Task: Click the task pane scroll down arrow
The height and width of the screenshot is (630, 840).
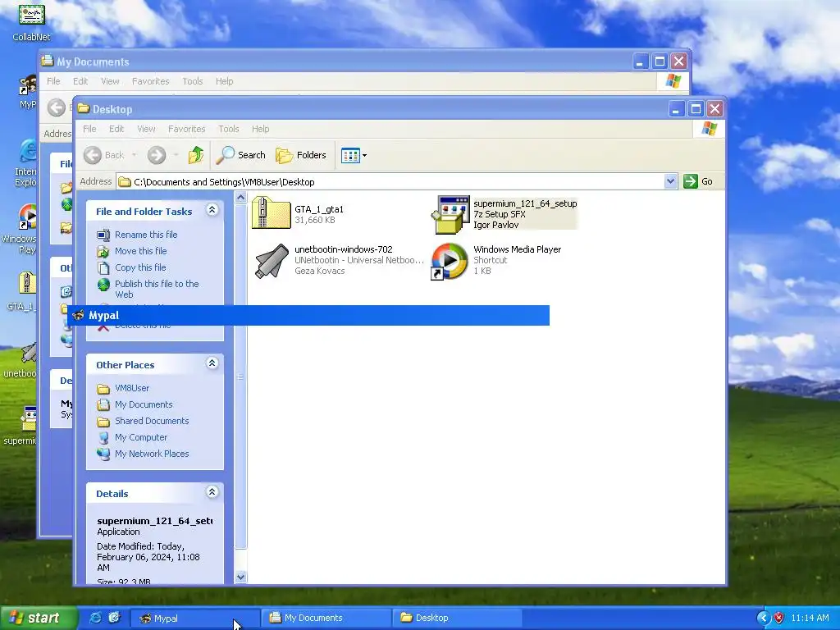Action: 240,577
